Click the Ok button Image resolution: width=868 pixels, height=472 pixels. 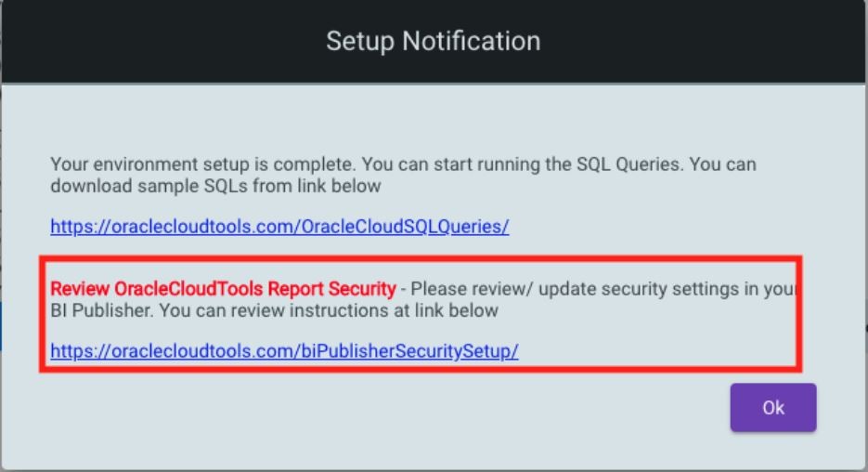tap(772, 408)
